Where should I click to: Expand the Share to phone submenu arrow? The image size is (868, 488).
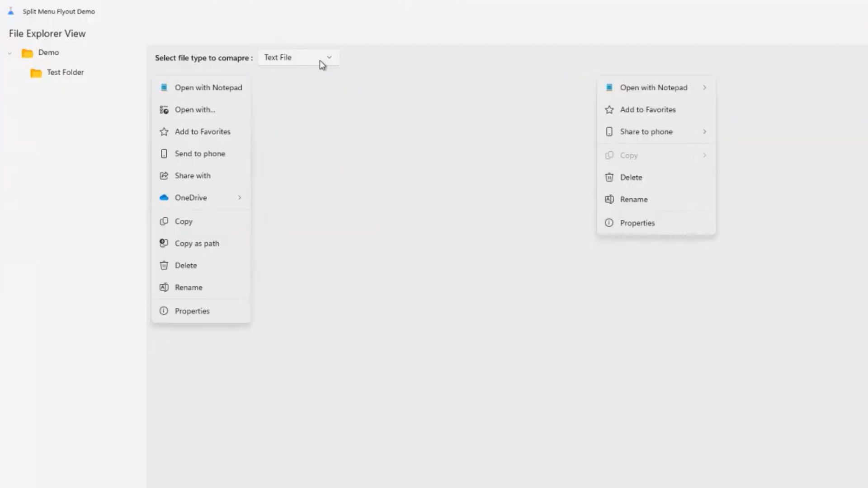(x=704, y=131)
